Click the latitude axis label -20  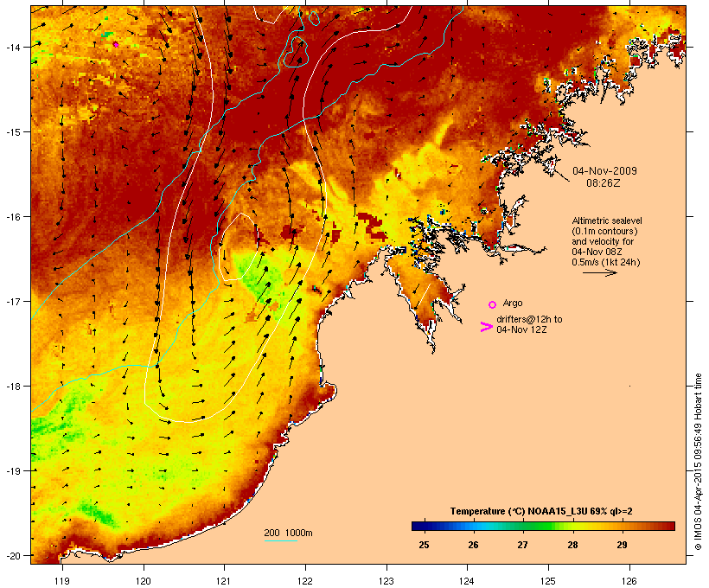12,555
